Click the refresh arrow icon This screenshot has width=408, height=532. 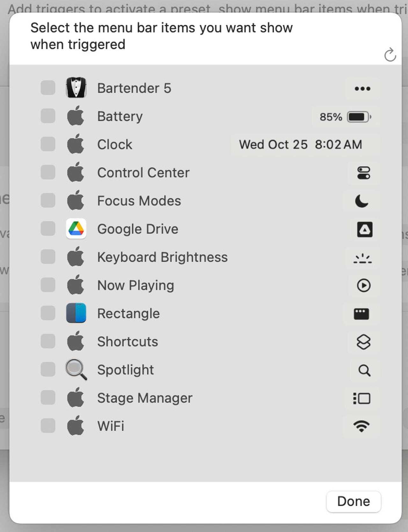[x=390, y=55]
